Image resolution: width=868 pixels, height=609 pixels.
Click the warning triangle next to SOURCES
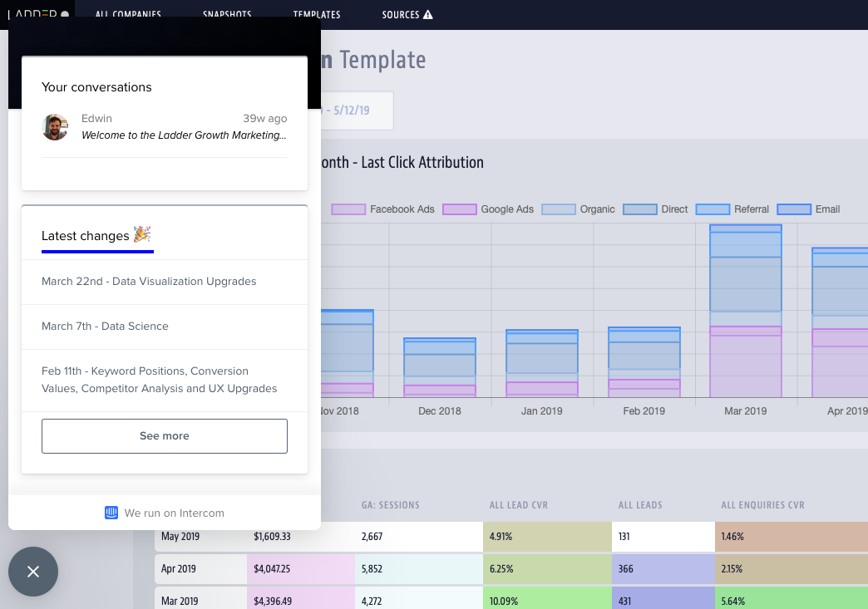(x=428, y=13)
